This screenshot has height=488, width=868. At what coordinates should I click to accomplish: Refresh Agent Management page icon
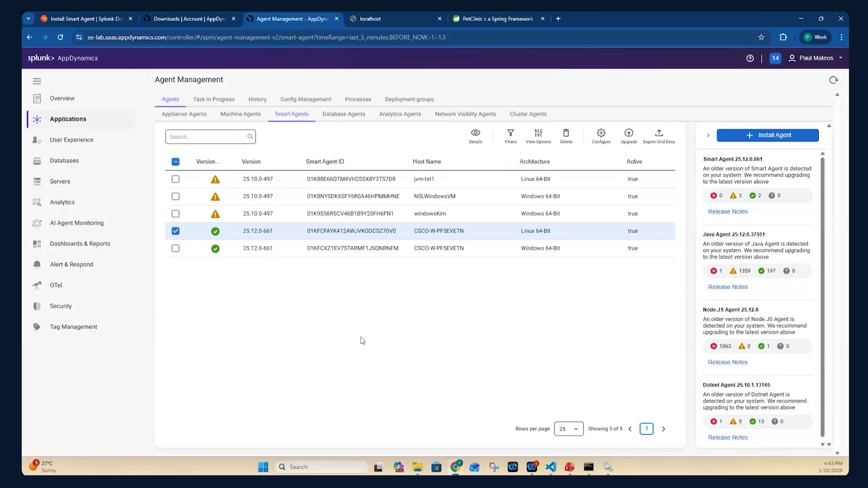833,80
